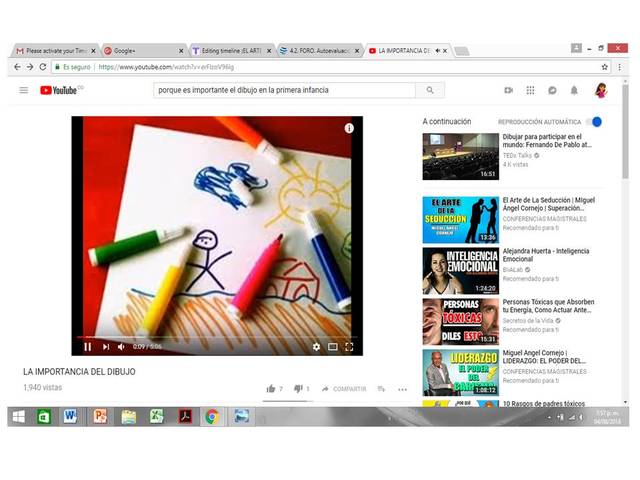Open the photo viewer taskbar icon
The image size is (640, 480).
click(x=241, y=417)
